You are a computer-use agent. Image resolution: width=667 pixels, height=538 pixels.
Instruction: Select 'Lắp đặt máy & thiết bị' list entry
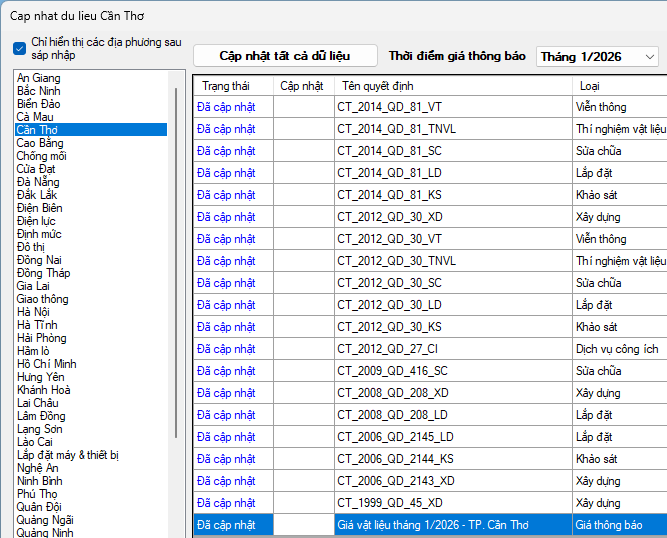[68, 455]
